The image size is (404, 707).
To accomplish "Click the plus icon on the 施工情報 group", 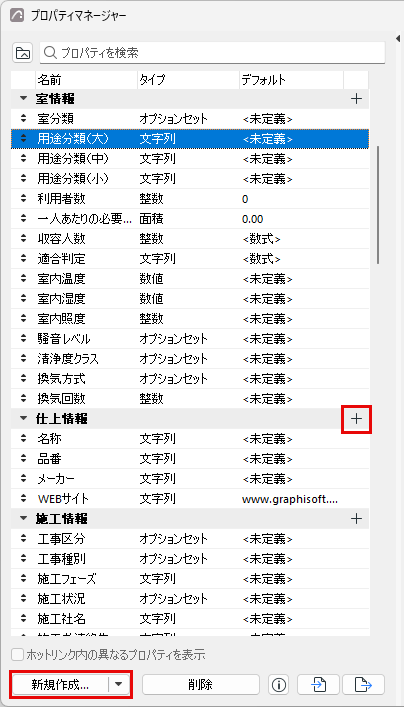I will 356,519.
